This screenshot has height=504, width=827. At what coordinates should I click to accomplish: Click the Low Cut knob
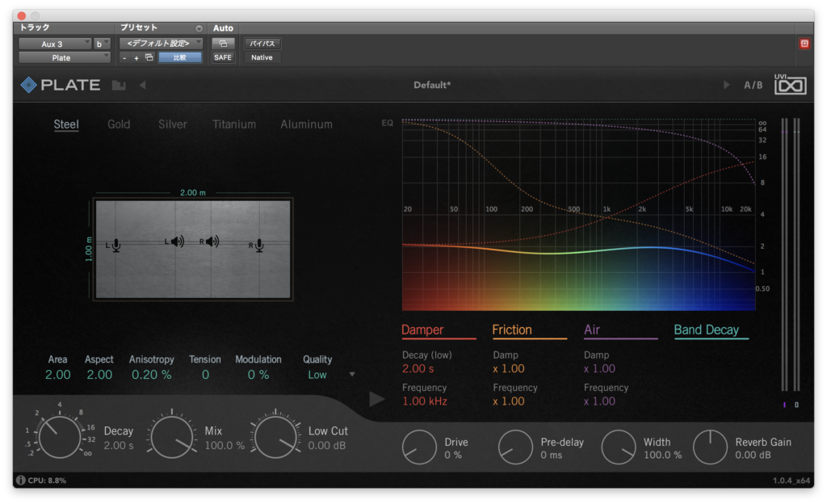click(x=275, y=437)
